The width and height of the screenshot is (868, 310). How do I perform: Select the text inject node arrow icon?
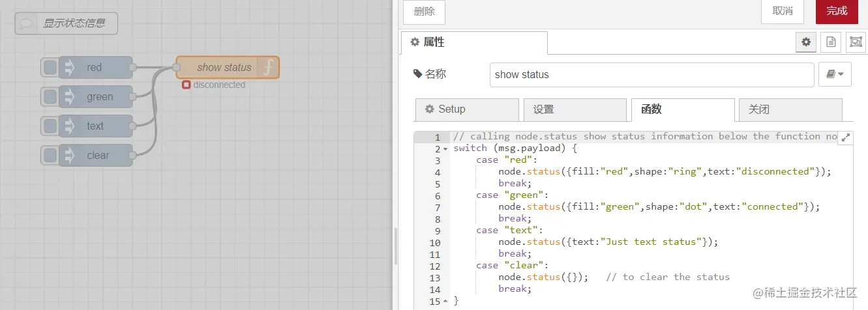[x=68, y=126]
